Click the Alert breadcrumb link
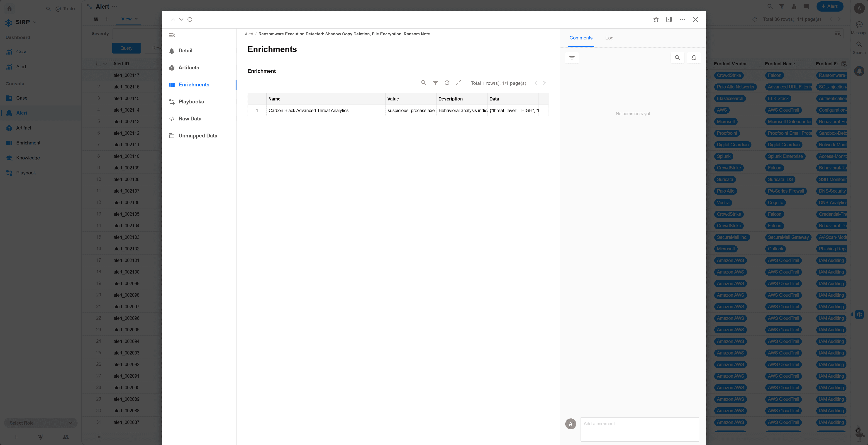 pyautogui.click(x=249, y=34)
